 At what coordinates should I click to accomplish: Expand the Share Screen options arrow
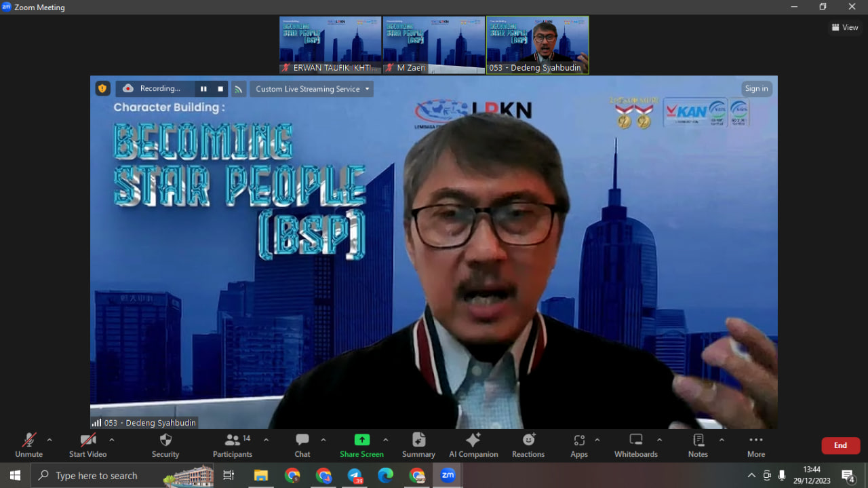pyautogui.click(x=386, y=440)
